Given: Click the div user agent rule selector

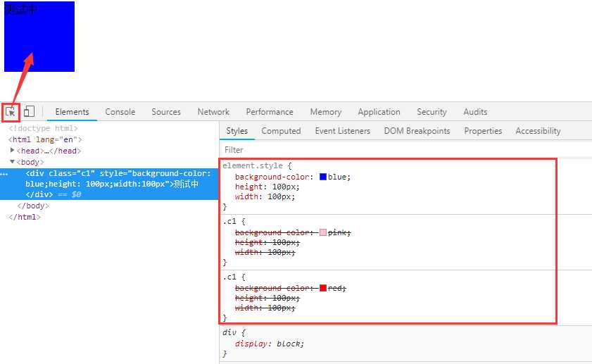Looking at the screenshot, I should pyautogui.click(x=229, y=332).
